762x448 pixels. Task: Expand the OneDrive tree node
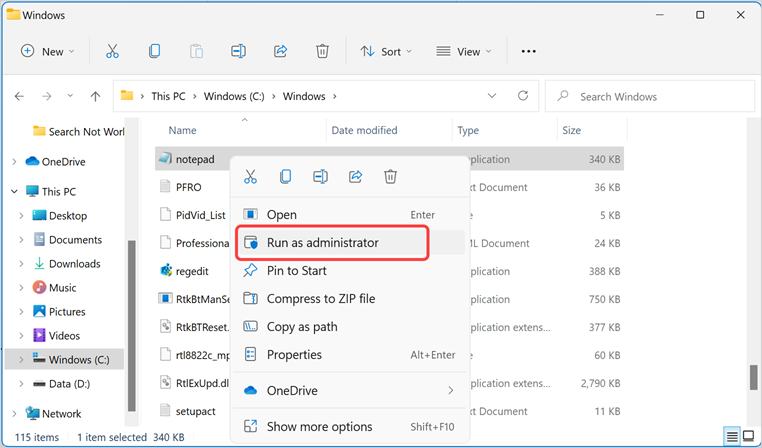pyautogui.click(x=14, y=161)
